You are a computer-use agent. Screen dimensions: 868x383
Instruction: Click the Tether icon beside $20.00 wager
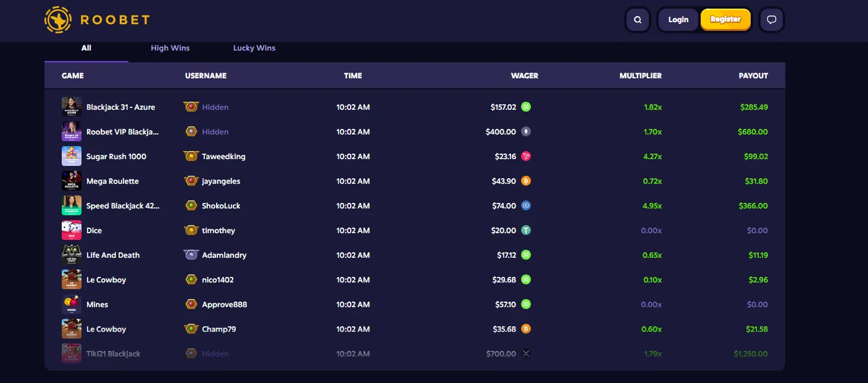[x=526, y=231]
